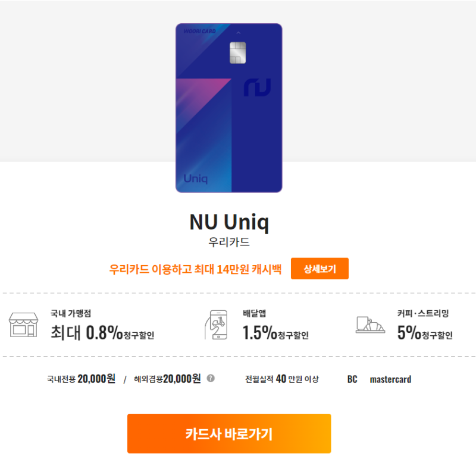Click the BC brand label
Image resolution: width=476 pixels, height=472 pixels.
tap(352, 379)
